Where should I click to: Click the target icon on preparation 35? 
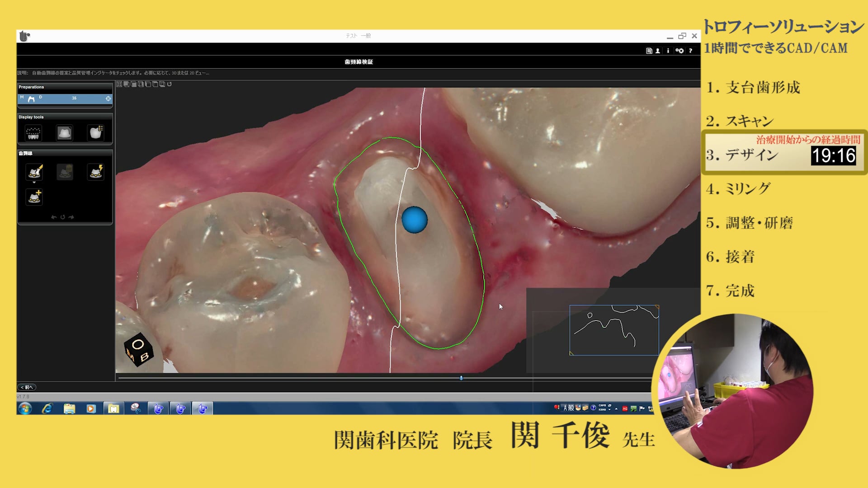(108, 99)
